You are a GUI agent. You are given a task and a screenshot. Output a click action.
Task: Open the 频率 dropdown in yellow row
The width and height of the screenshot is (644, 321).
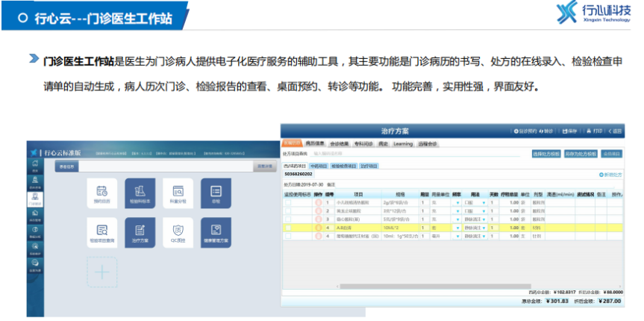[x=457, y=228]
